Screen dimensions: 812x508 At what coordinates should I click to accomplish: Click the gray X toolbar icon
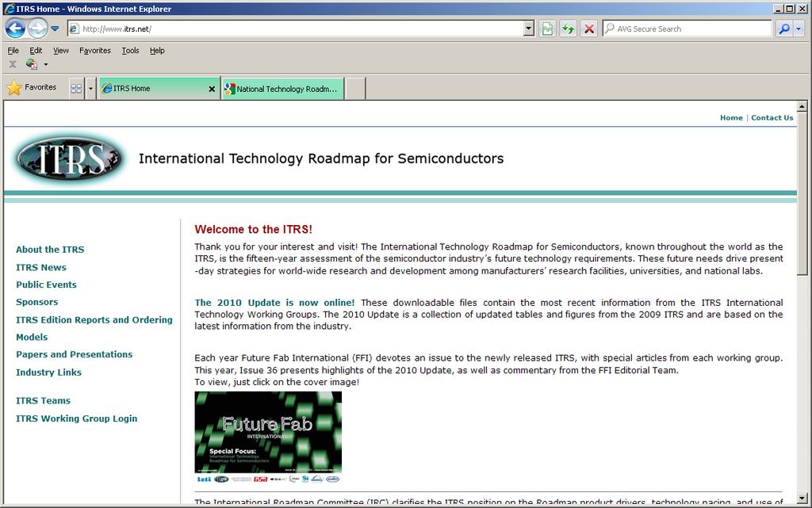tap(13, 64)
